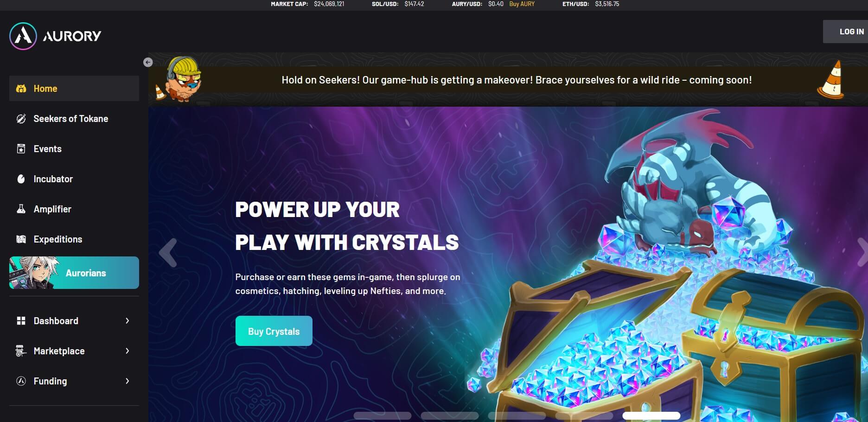The image size is (868, 422).
Task: Expand the Marketplace submenu chevron
Action: (x=127, y=351)
